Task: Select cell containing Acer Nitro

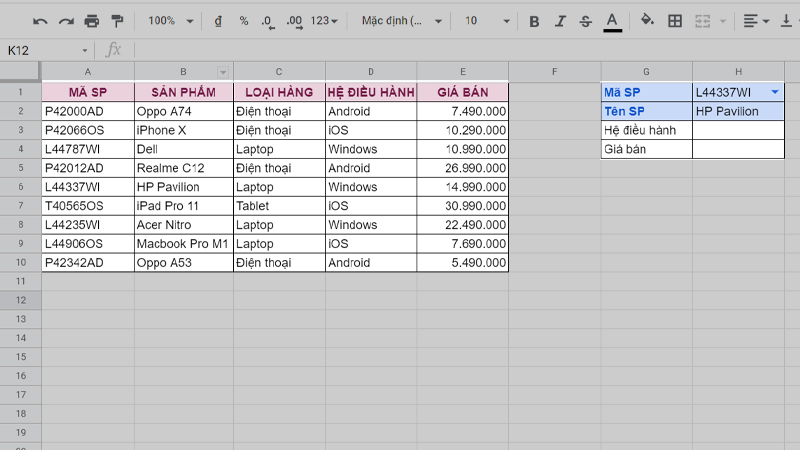Action: pyautogui.click(x=184, y=224)
